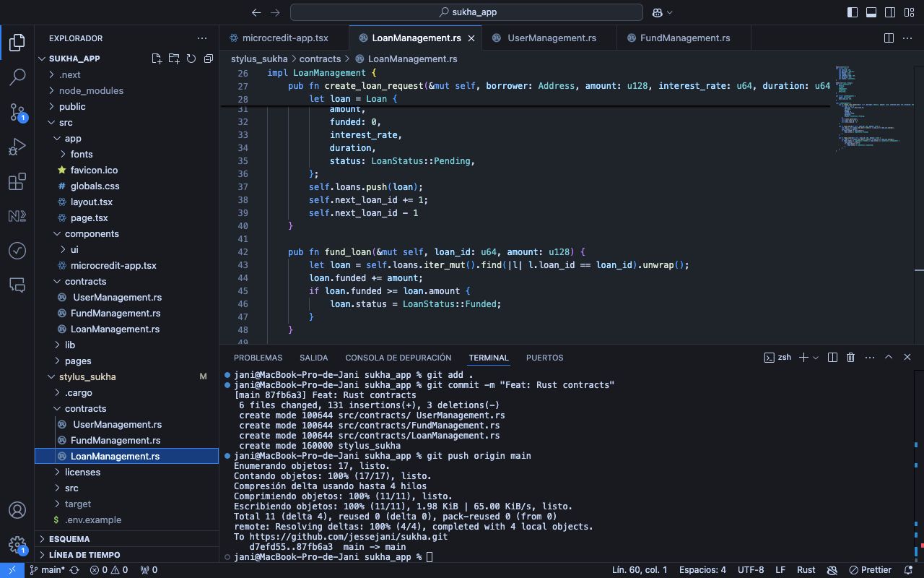
Task: Open the Testing checkmark view
Action: [17, 251]
